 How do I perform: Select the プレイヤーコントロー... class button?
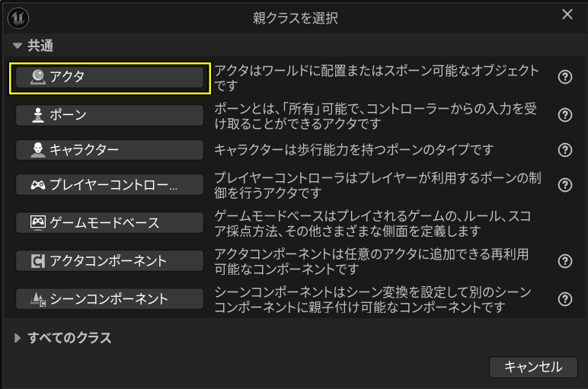click(110, 185)
